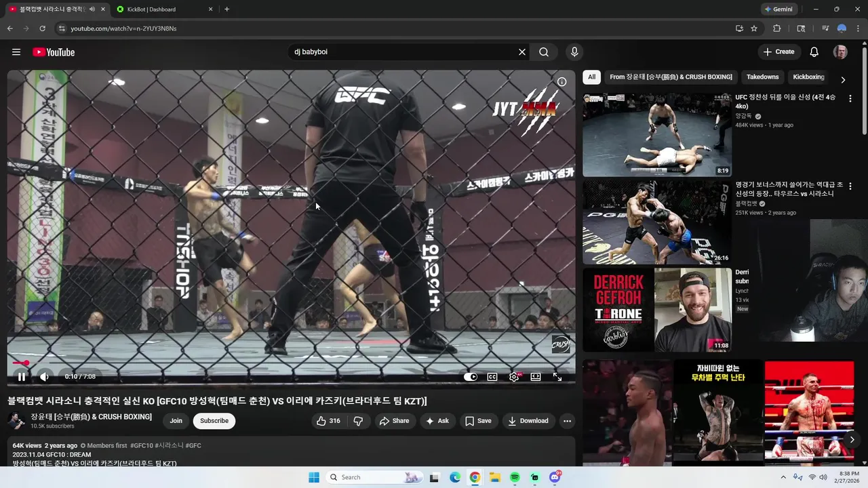Click the channel avatar picture
868x488 pixels.
click(16, 421)
